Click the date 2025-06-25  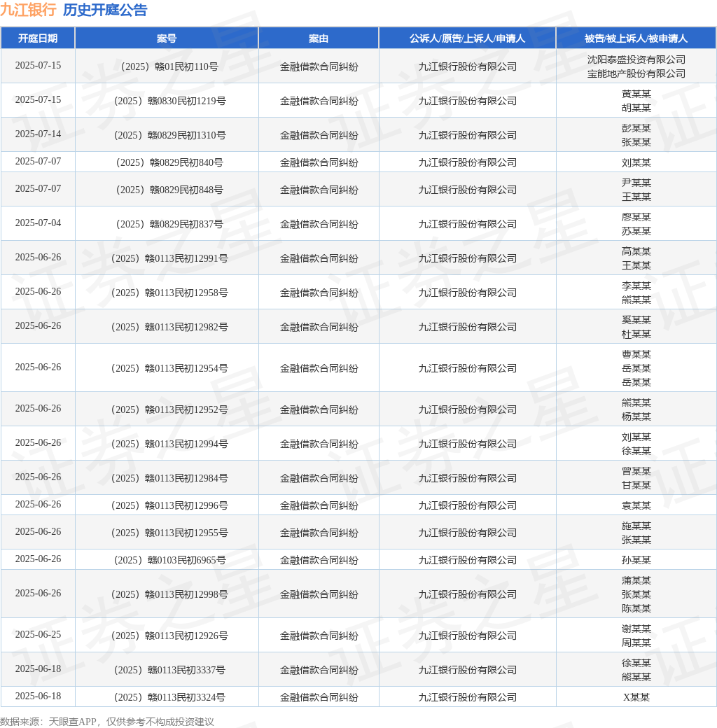pyautogui.click(x=38, y=635)
